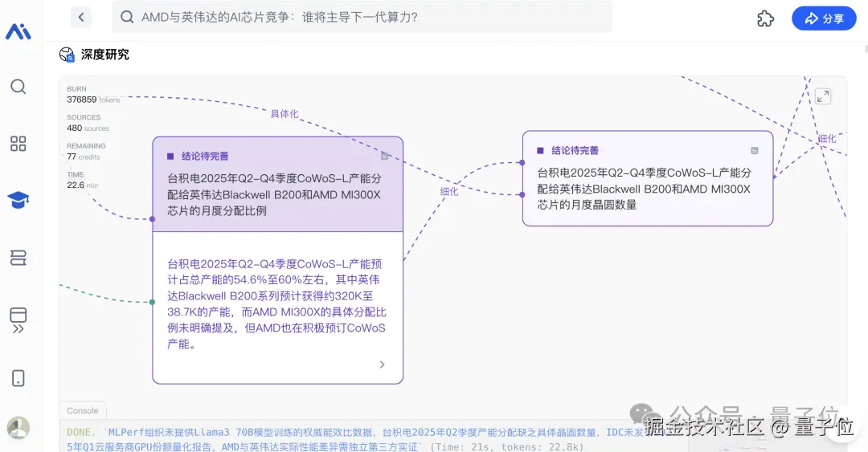Screen dimensions: 868x452
Task: Open the mobile phone icon in sidebar
Action: [18, 378]
